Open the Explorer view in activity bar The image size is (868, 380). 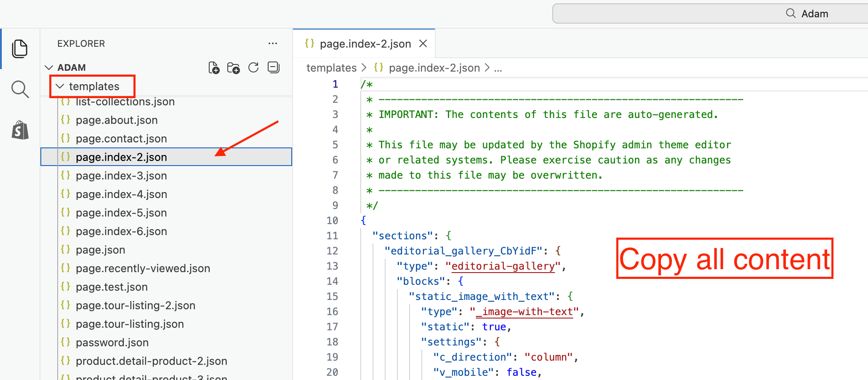tap(20, 49)
